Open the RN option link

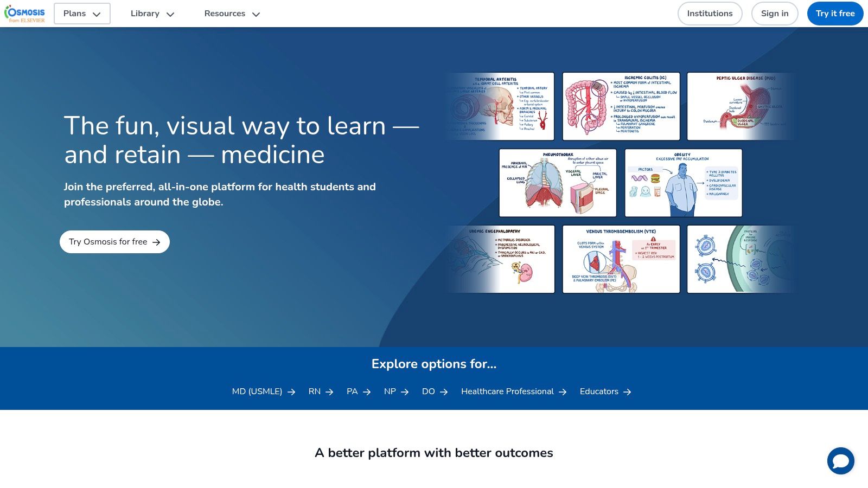tap(321, 391)
